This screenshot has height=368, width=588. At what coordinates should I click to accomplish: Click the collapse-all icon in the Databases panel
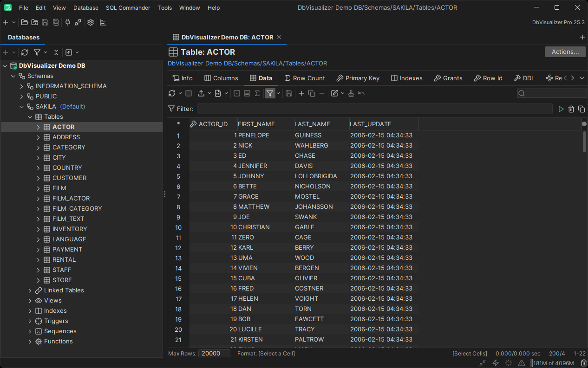point(56,52)
